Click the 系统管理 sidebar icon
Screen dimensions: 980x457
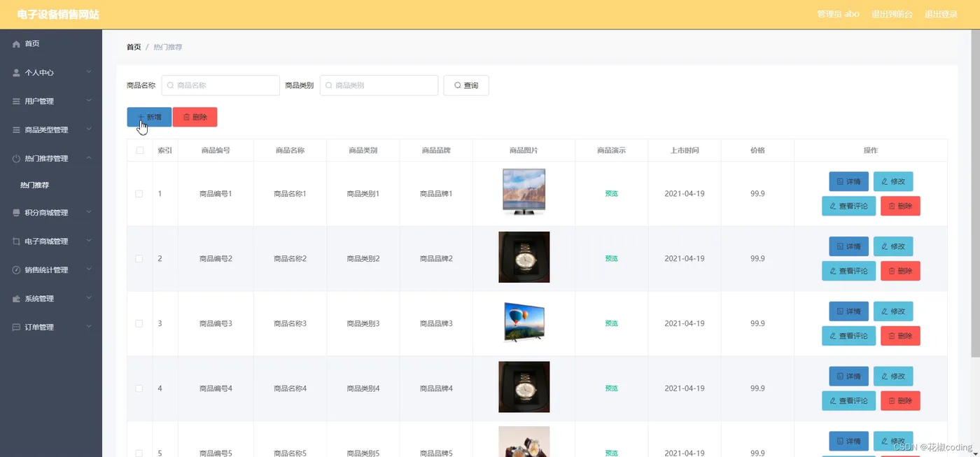click(x=17, y=299)
